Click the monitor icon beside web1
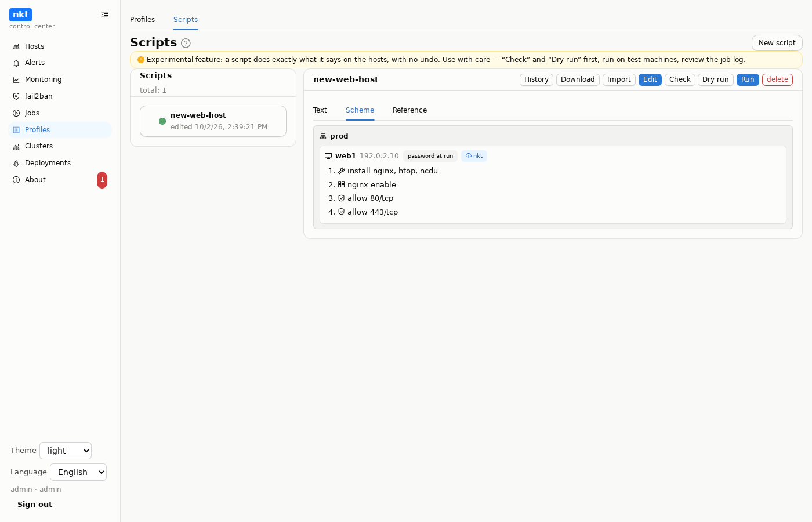 (x=328, y=156)
